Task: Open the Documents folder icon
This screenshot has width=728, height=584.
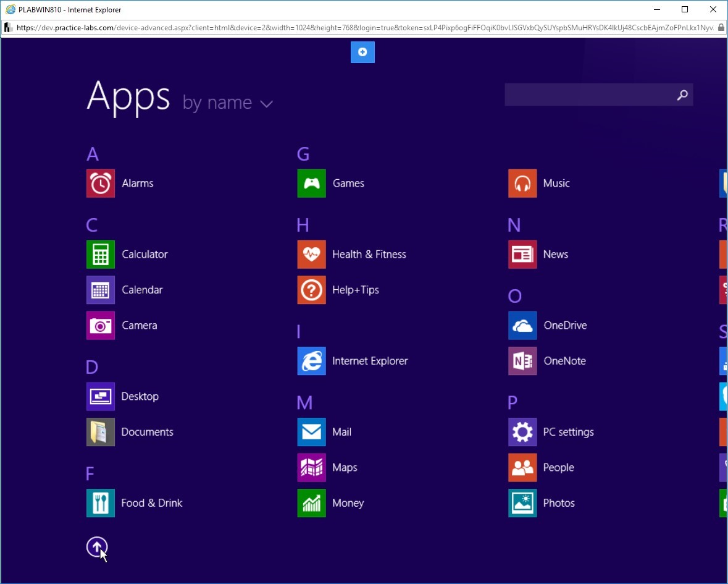Action: click(x=101, y=432)
